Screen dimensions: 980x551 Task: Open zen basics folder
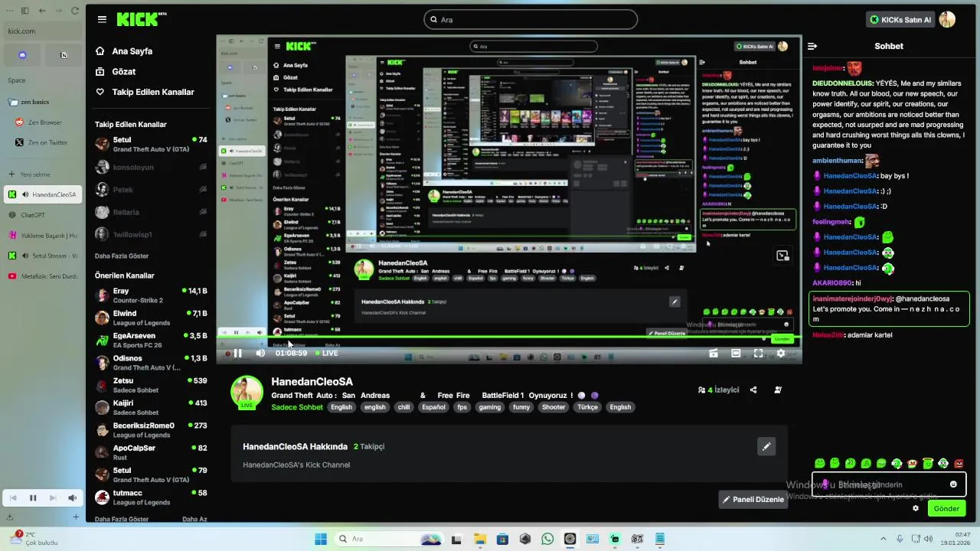41,102
